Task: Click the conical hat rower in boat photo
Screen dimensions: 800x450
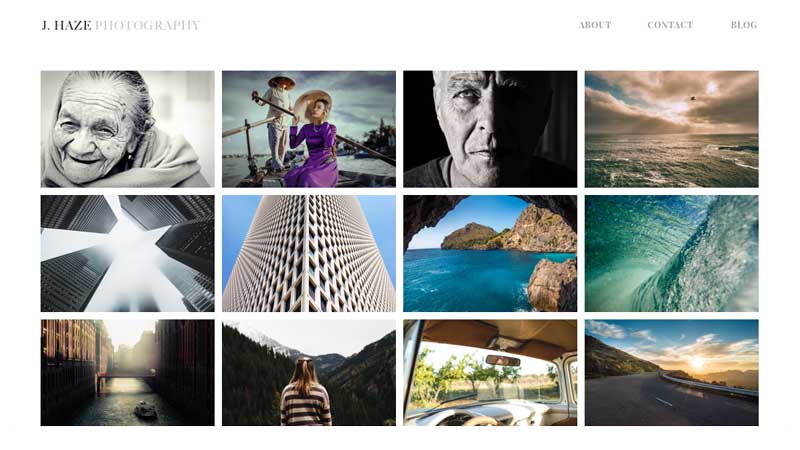Action: (x=276, y=122)
